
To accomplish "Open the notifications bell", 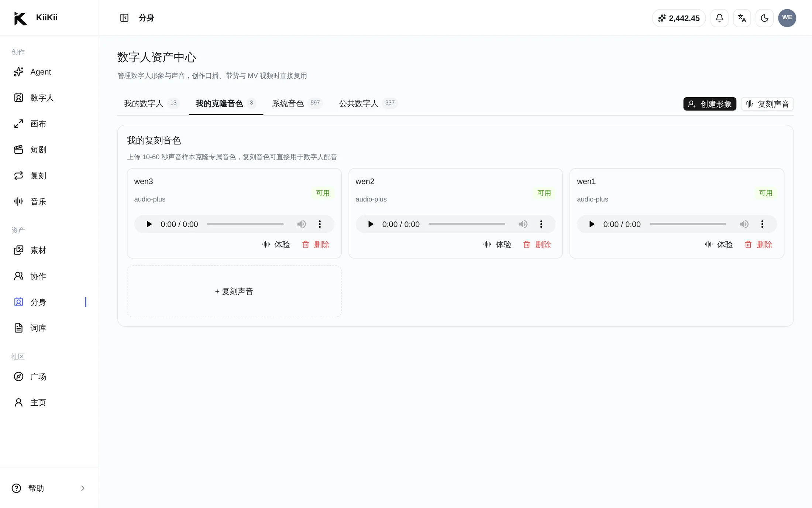I will tap(719, 18).
